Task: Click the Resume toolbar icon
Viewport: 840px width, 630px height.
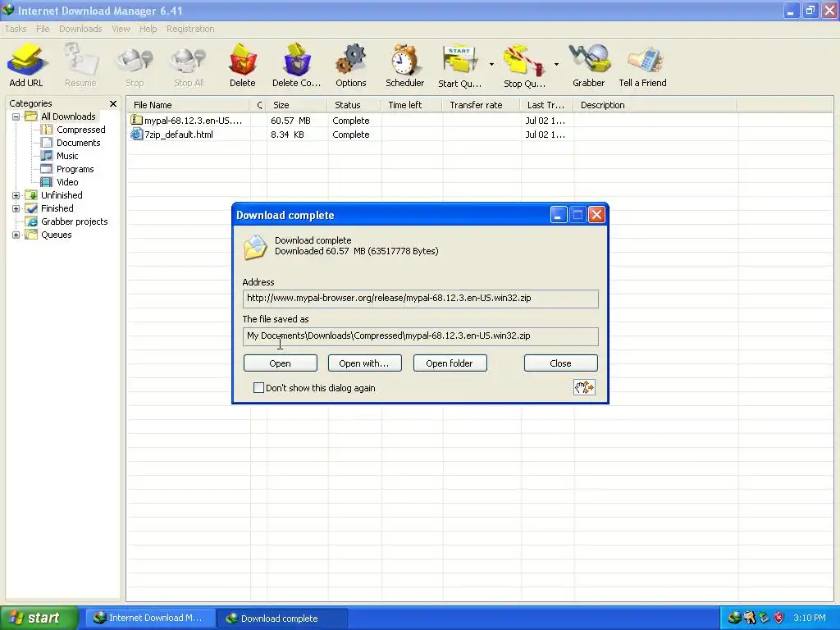Action: (80, 59)
